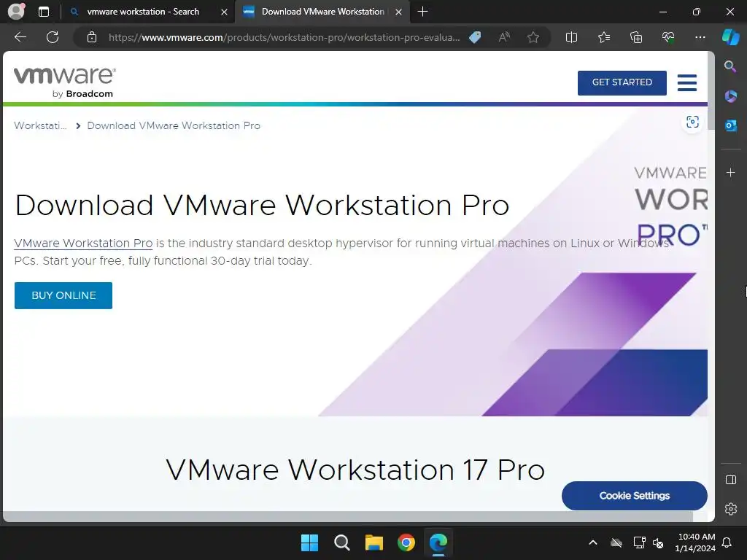Customize sidebar with the plus icon

tap(730, 172)
